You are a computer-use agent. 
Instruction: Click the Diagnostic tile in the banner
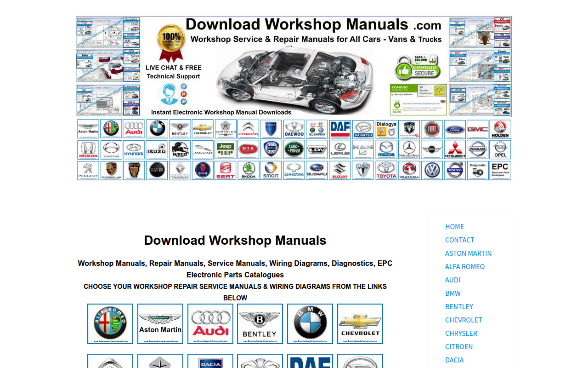tap(478, 170)
